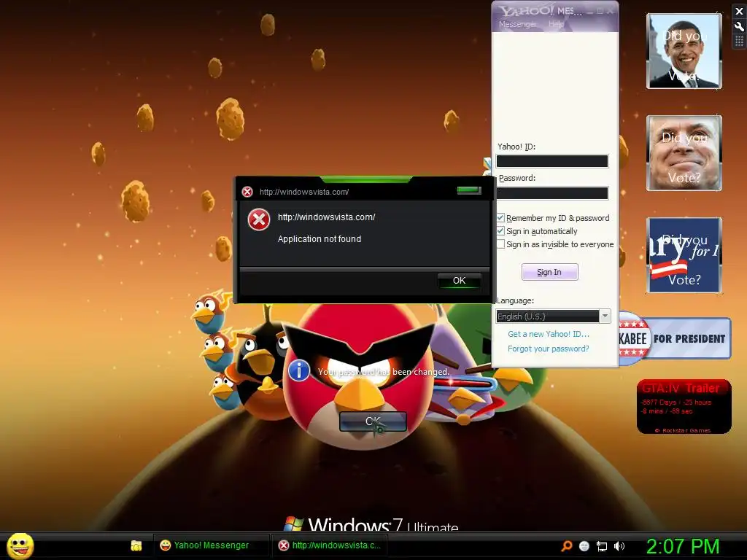Click the blue info icon near password message
Image resolution: width=747 pixels, height=560 pixels.
pos(299,371)
